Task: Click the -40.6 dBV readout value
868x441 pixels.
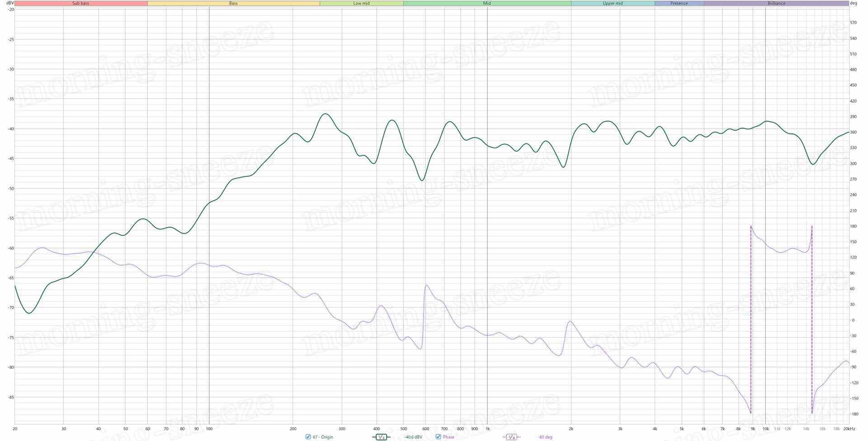Action: tap(413, 437)
